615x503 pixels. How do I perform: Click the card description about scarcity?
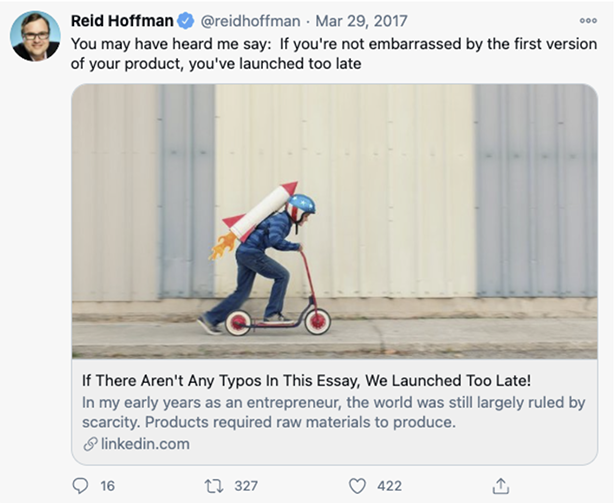point(333,412)
